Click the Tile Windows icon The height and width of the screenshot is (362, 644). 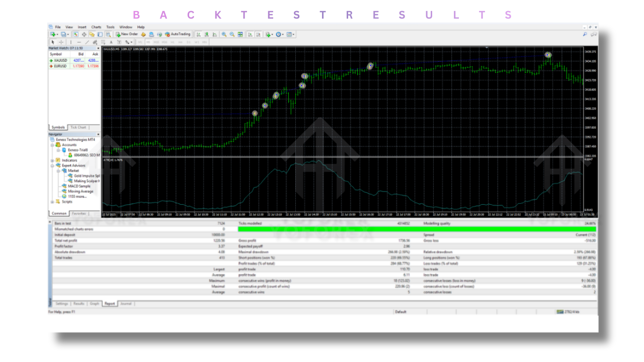pyautogui.click(x=240, y=34)
